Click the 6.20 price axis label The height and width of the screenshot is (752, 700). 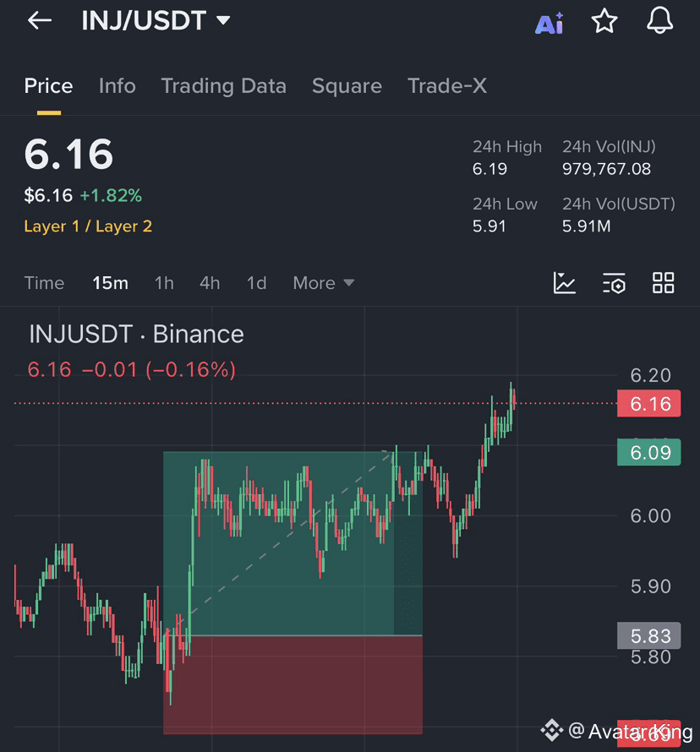[650, 375]
